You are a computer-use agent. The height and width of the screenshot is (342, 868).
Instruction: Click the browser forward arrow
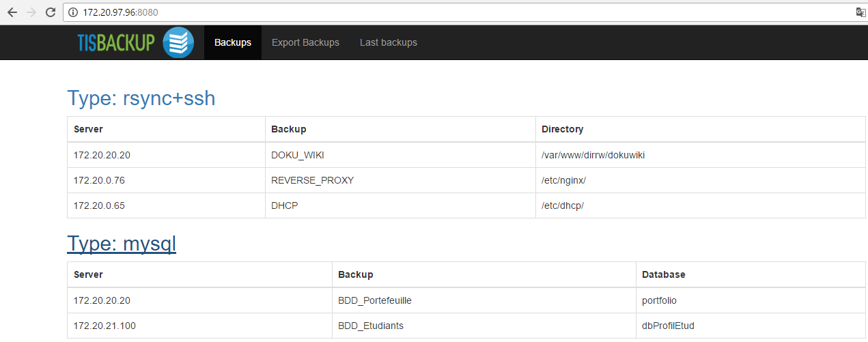point(31,12)
